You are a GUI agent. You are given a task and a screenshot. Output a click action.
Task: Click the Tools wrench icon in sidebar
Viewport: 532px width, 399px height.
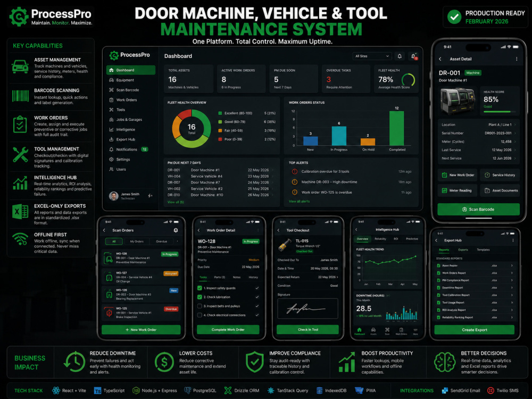[x=111, y=110]
